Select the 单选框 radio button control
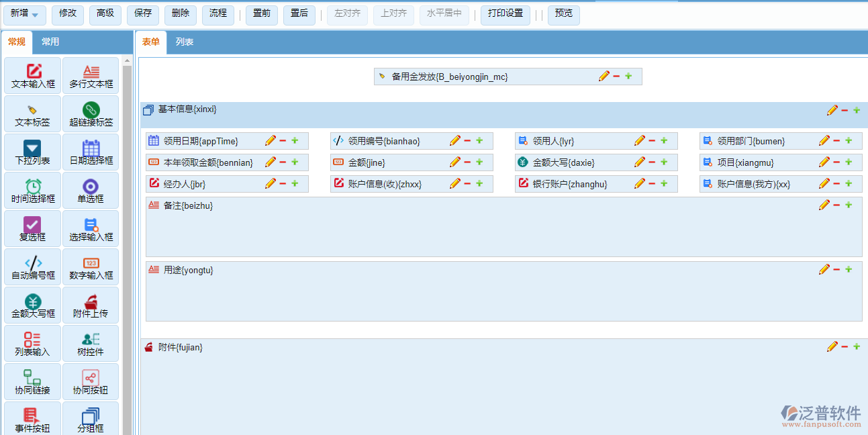 point(91,190)
